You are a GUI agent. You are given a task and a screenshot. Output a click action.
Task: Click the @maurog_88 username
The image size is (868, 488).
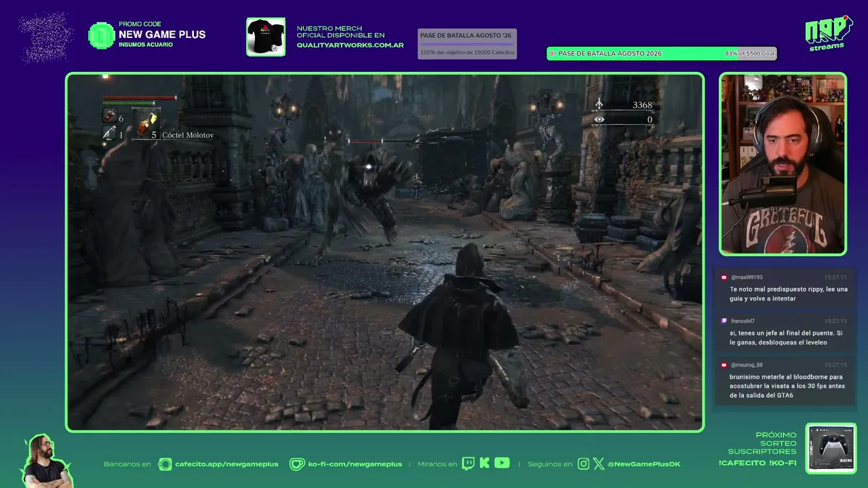click(x=747, y=365)
